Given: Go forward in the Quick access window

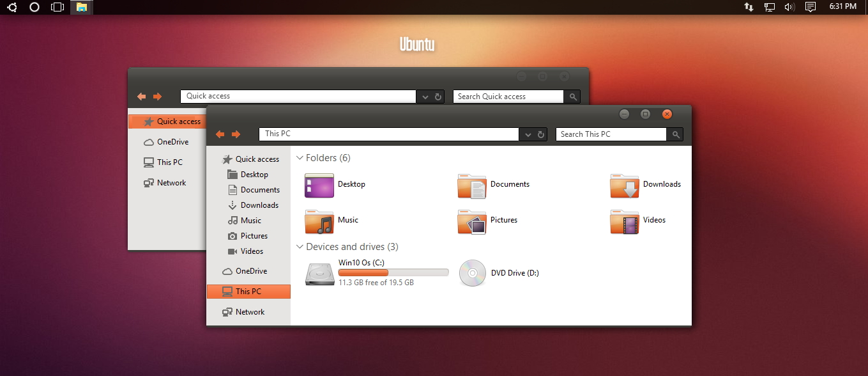Looking at the screenshot, I should [157, 97].
